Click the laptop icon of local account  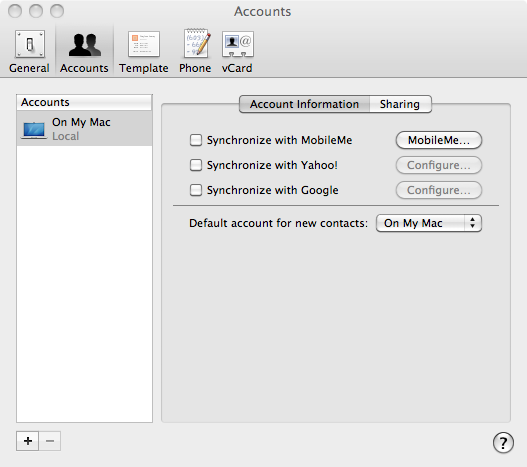[34, 131]
